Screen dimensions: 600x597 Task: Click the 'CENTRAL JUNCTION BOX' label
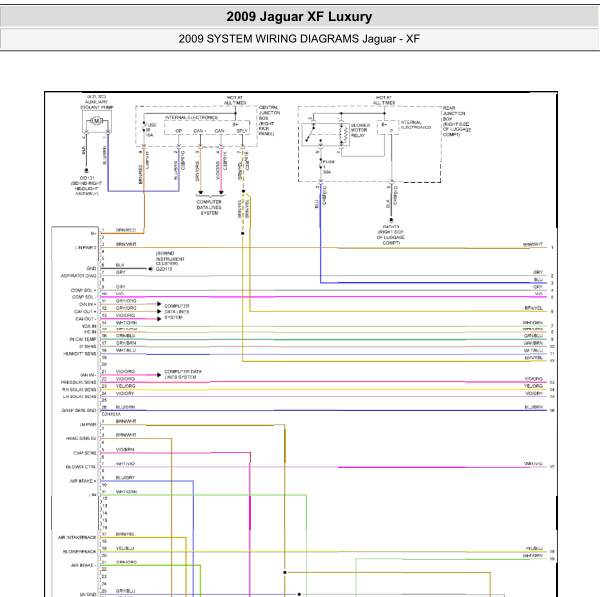[x=269, y=113]
